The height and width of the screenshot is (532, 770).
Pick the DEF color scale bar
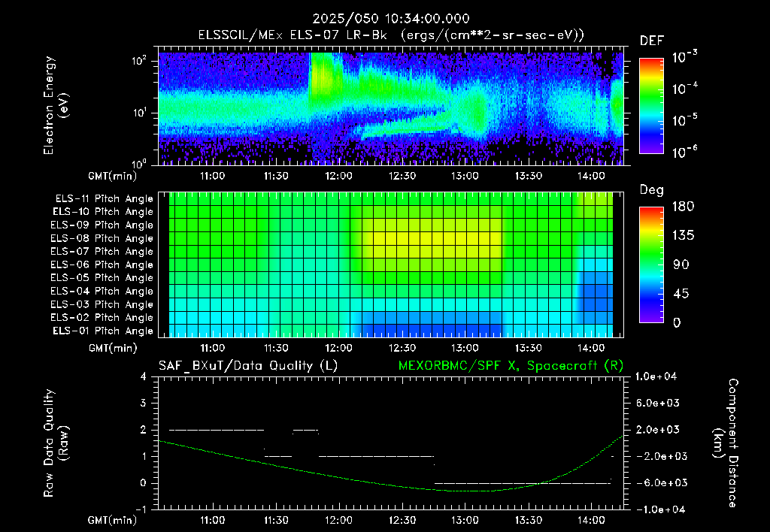point(652,105)
